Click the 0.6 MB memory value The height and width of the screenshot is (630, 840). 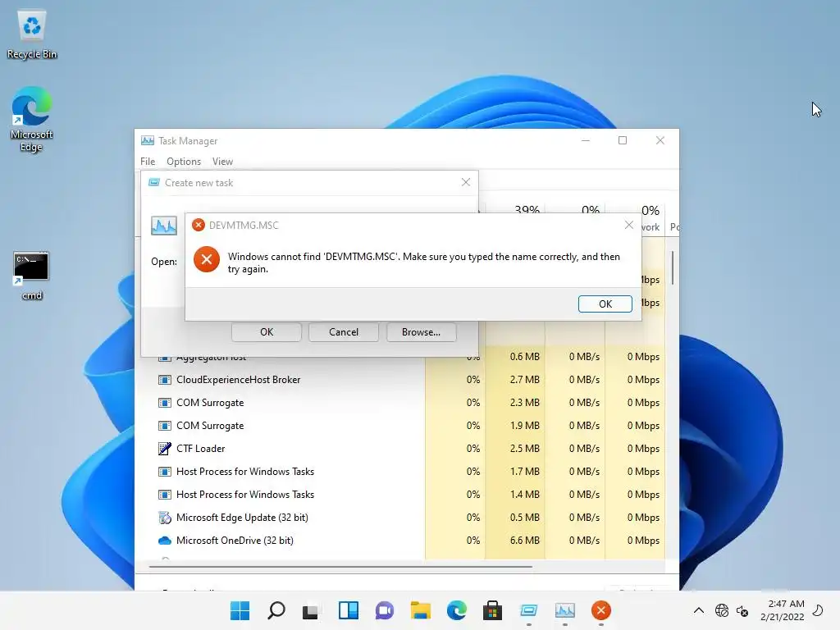[x=524, y=357]
